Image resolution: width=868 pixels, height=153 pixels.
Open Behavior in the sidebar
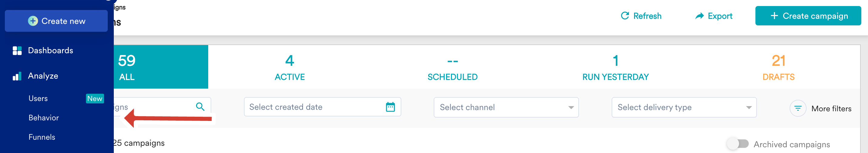44,118
